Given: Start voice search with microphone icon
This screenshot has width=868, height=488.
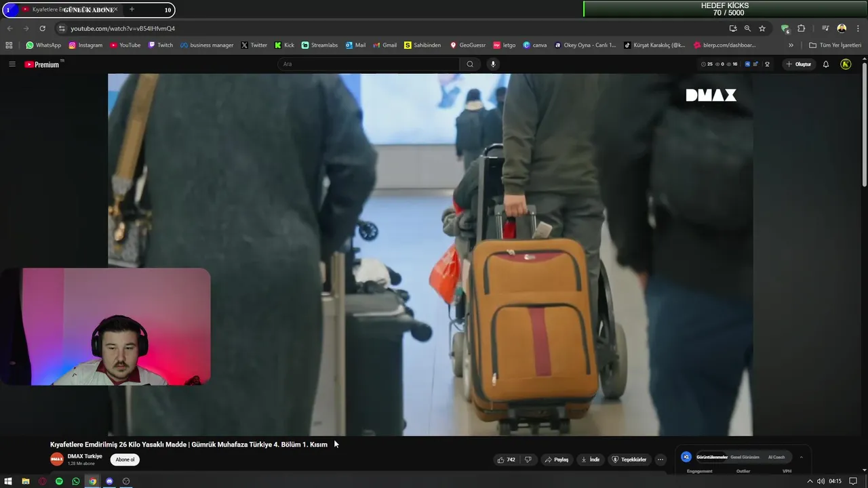Looking at the screenshot, I should click(493, 64).
